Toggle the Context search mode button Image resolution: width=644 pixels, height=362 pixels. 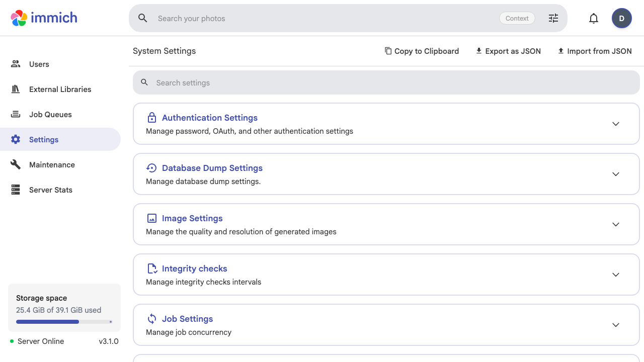click(x=517, y=18)
